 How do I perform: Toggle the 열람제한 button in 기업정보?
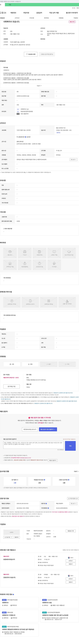pyautogui.click(x=16, y=537)
